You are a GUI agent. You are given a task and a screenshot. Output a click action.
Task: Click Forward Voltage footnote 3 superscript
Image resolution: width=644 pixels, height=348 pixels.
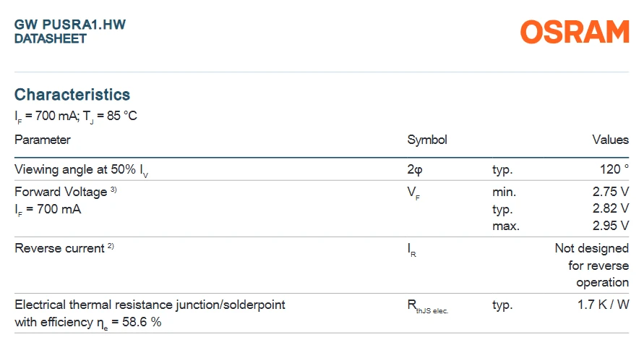pos(113,190)
